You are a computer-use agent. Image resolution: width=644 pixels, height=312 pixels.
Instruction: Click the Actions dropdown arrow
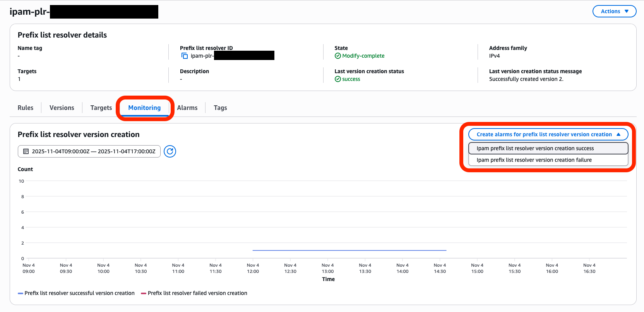pyautogui.click(x=627, y=11)
